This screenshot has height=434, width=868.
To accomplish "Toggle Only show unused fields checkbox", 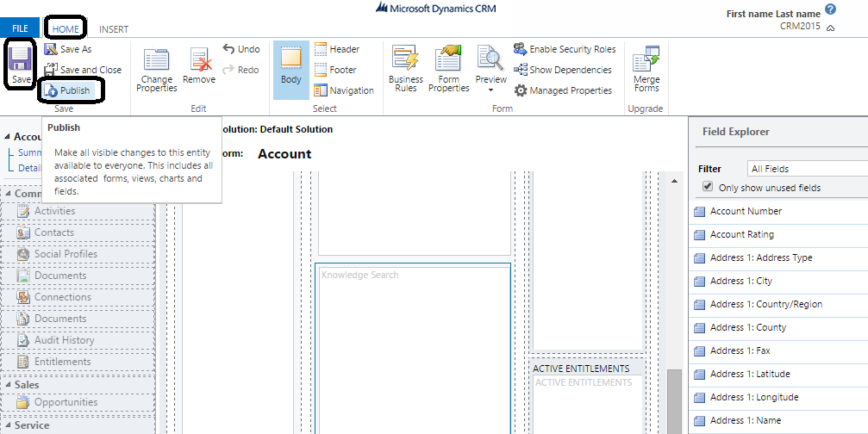I will pyautogui.click(x=708, y=187).
